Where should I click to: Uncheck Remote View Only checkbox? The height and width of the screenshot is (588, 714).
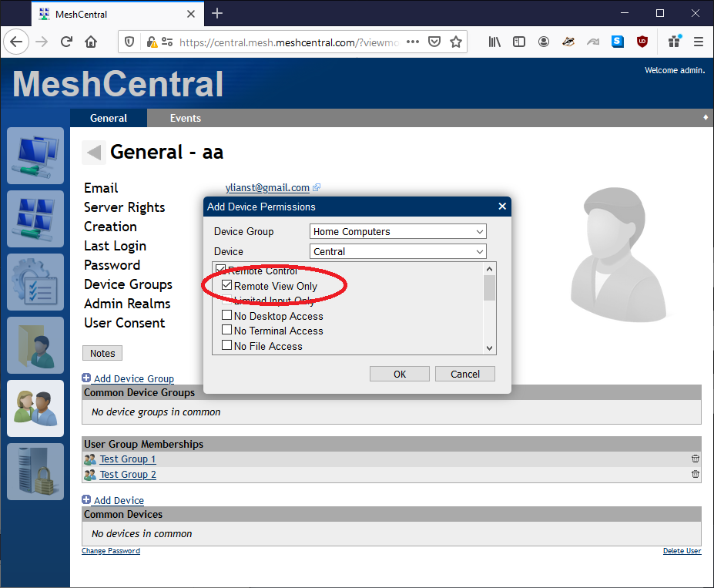[x=226, y=285]
